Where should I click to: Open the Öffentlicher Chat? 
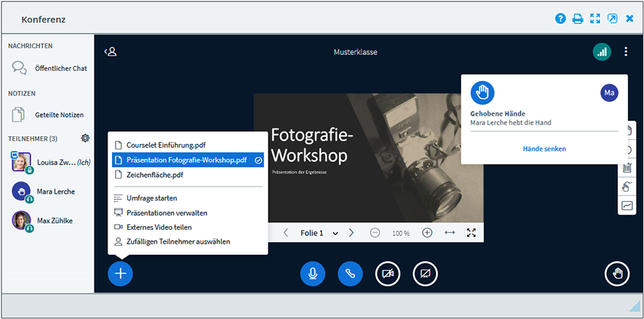49,69
